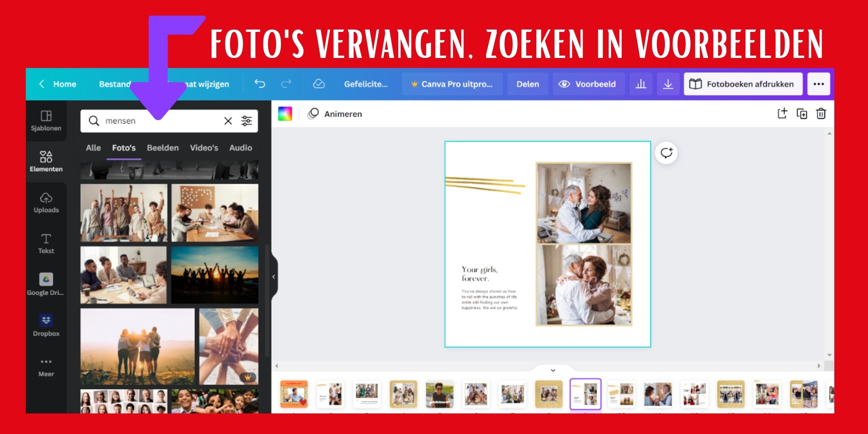Duplicate the current page

pos(802,114)
